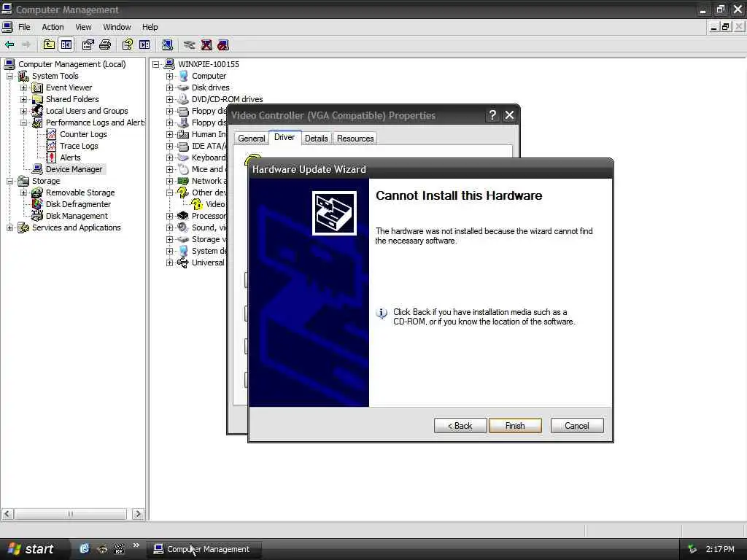Collapse the System Tools node
Screen dimensions: 747x560
(x=9, y=76)
